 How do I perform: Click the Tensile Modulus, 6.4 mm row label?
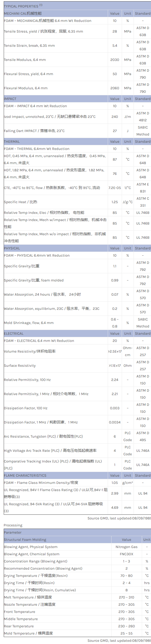coord(25,60)
